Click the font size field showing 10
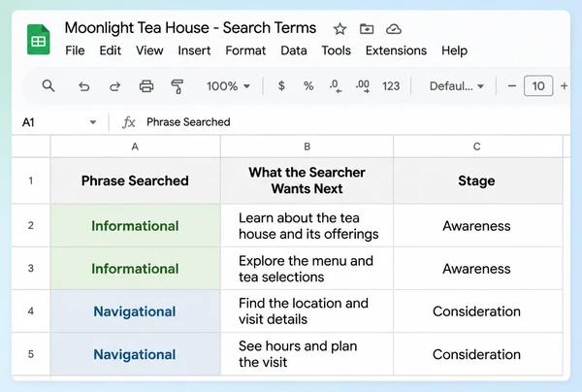This screenshot has width=582, height=392. click(538, 86)
